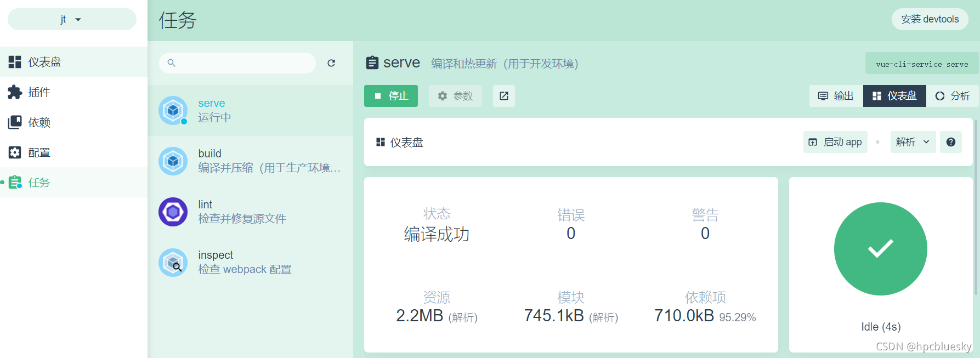This screenshot has height=358, width=980.
Task: Click the serve task webpack icon
Action: (173, 110)
